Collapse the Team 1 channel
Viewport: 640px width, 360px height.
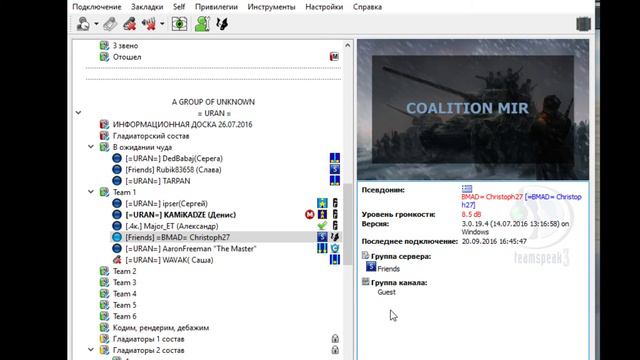(91, 191)
